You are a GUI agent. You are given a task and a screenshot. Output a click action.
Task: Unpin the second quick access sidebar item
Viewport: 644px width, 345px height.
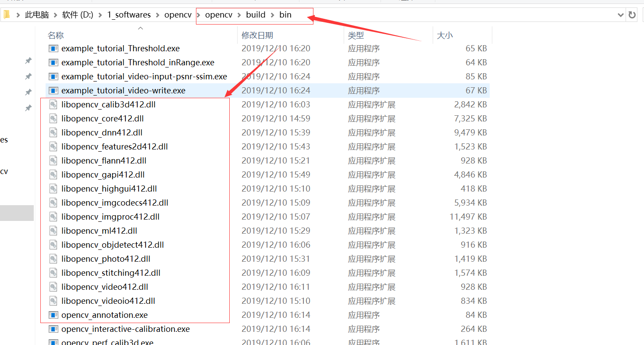(x=28, y=76)
